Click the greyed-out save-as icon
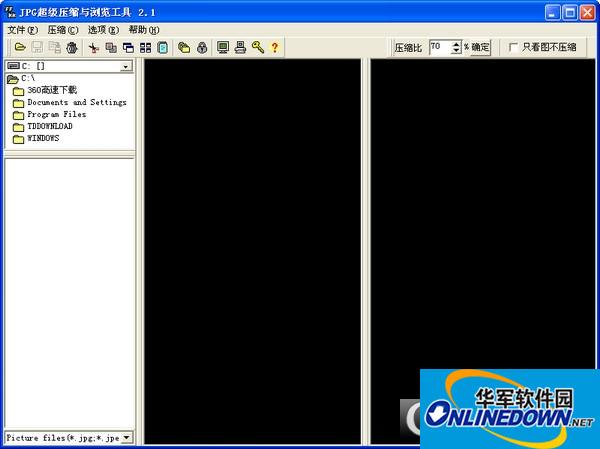 (54, 47)
